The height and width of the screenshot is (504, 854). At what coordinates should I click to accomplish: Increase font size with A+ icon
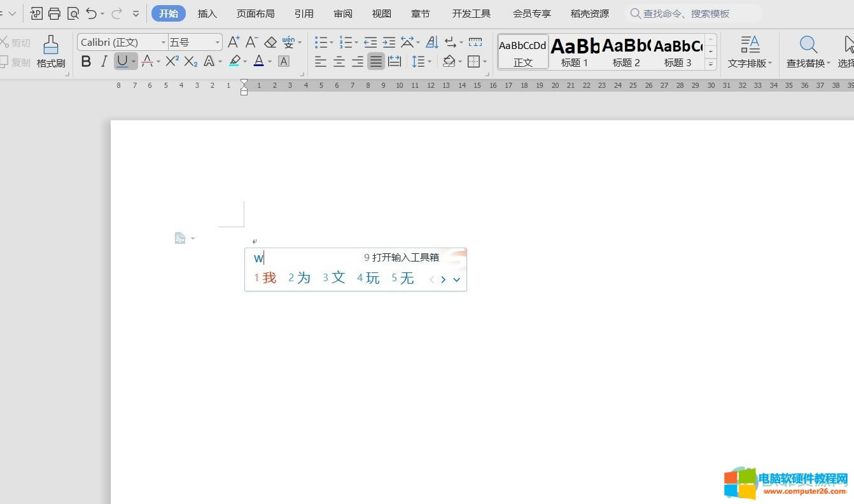pyautogui.click(x=234, y=43)
